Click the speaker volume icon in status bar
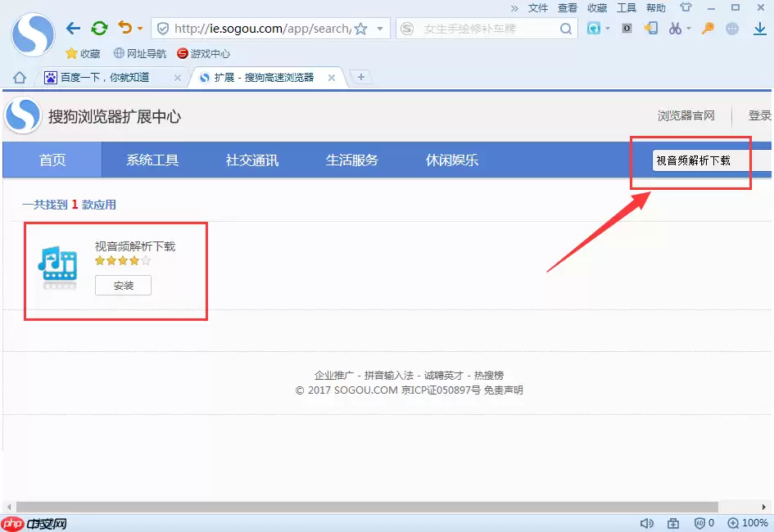 pyautogui.click(x=647, y=522)
